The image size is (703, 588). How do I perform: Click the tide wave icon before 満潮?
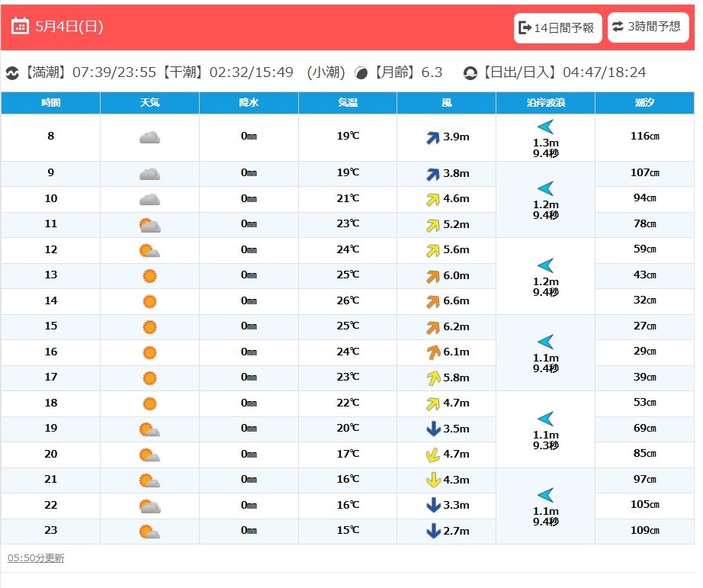(x=12, y=72)
